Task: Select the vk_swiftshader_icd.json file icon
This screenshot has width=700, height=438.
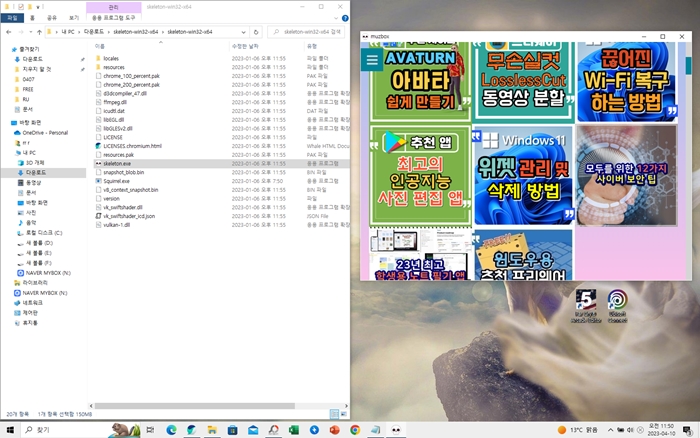Action: click(99, 216)
